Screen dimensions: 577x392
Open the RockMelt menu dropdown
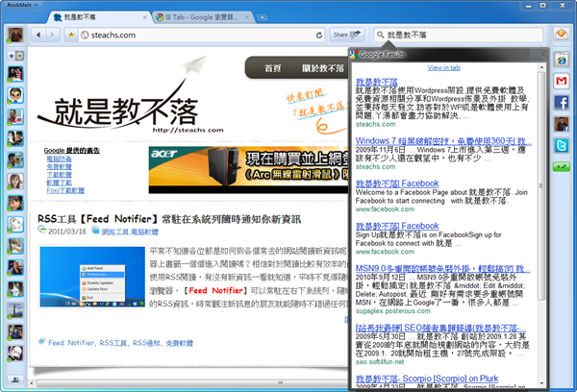(22, 5)
